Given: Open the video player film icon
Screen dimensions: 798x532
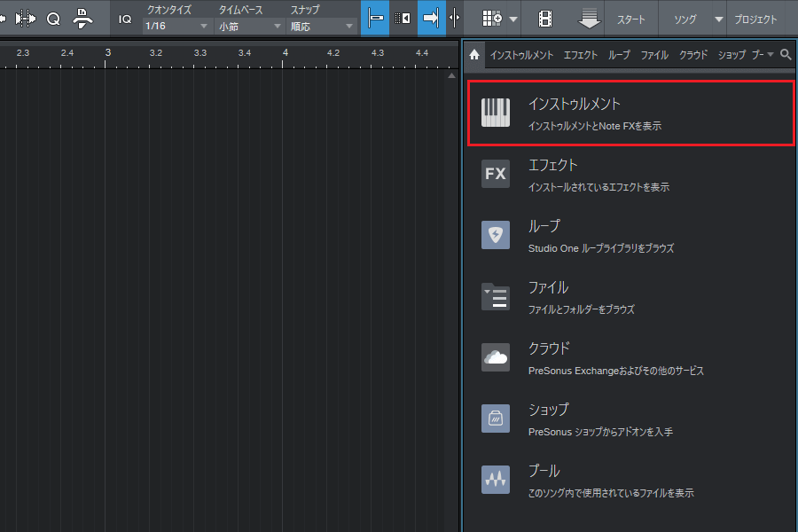Looking at the screenshot, I should [x=545, y=19].
